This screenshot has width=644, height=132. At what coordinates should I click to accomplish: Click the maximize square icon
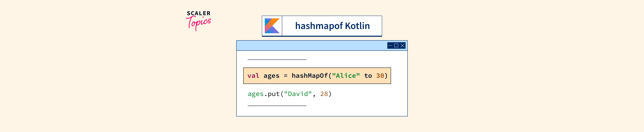click(396, 46)
